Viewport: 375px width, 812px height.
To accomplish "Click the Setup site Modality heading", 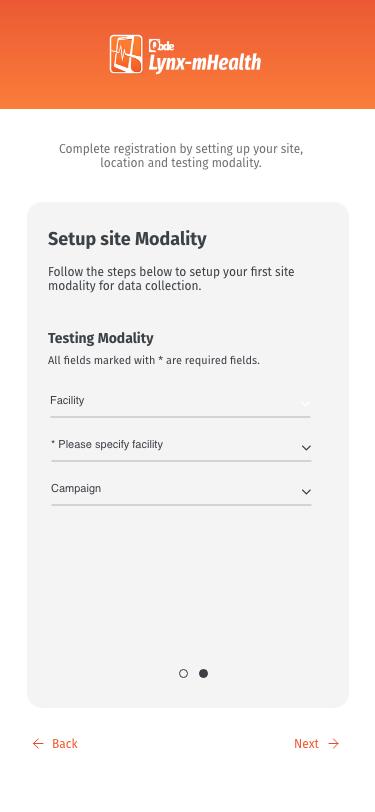I will [x=127, y=239].
